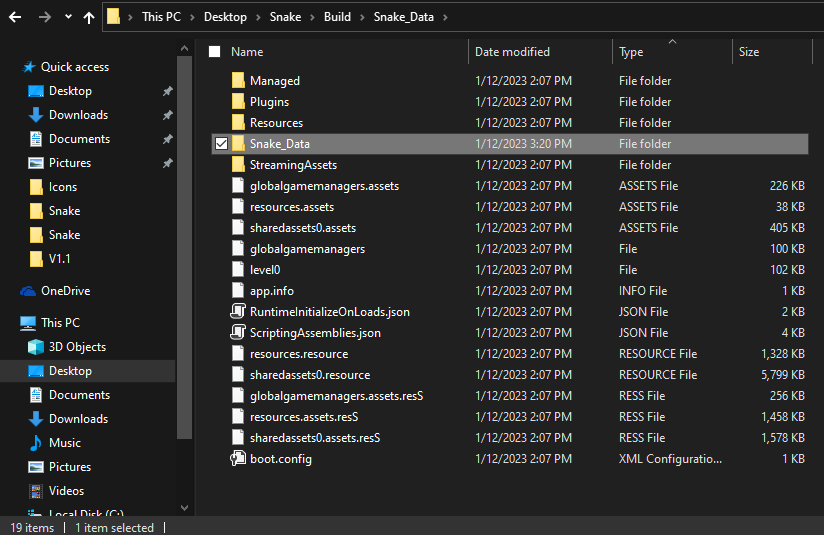Open recent locations dropdown arrow
824x535 pixels.
click(x=68, y=17)
